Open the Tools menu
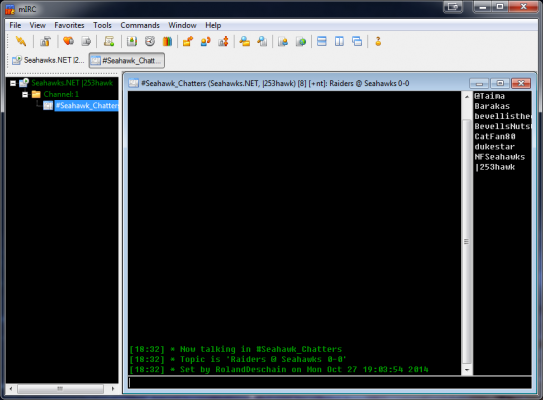The height and width of the screenshot is (400, 543). [102, 25]
